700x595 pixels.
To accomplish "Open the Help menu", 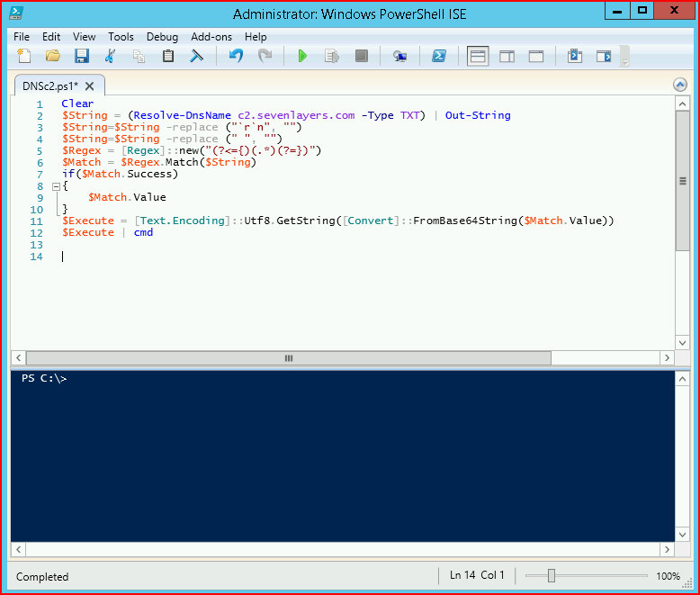I will 256,37.
